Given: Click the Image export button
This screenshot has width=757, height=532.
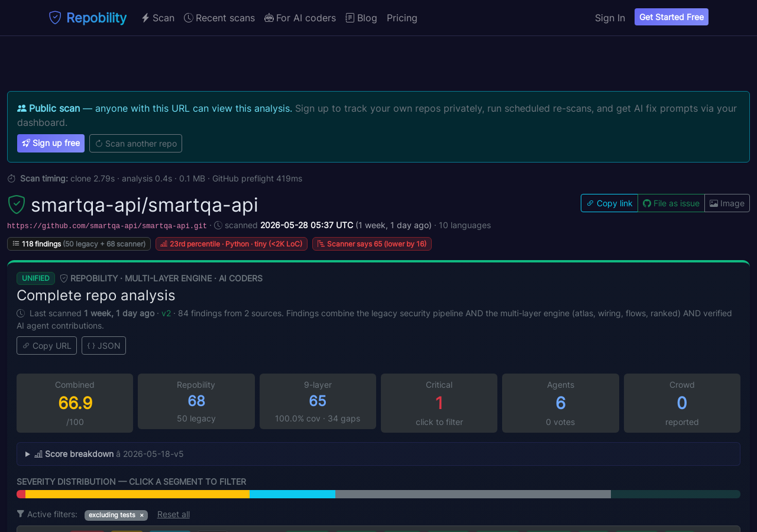Looking at the screenshot, I should pos(727,203).
